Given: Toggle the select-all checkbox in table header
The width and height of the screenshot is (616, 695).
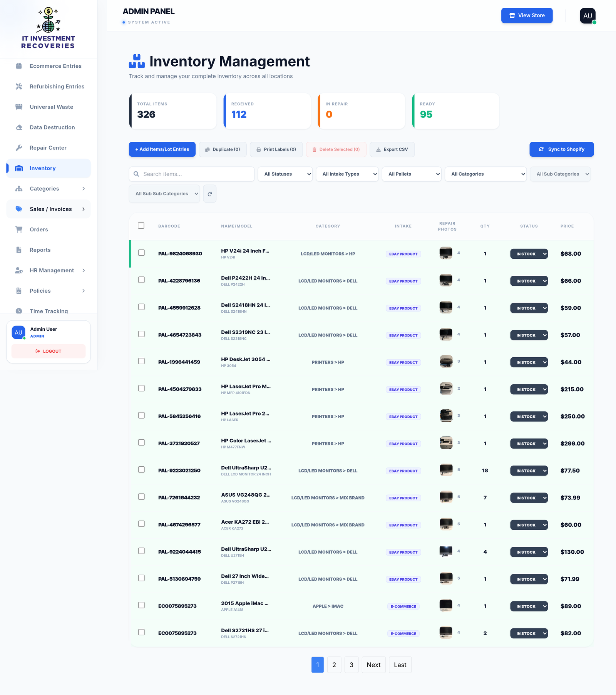Looking at the screenshot, I should point(141,226).
